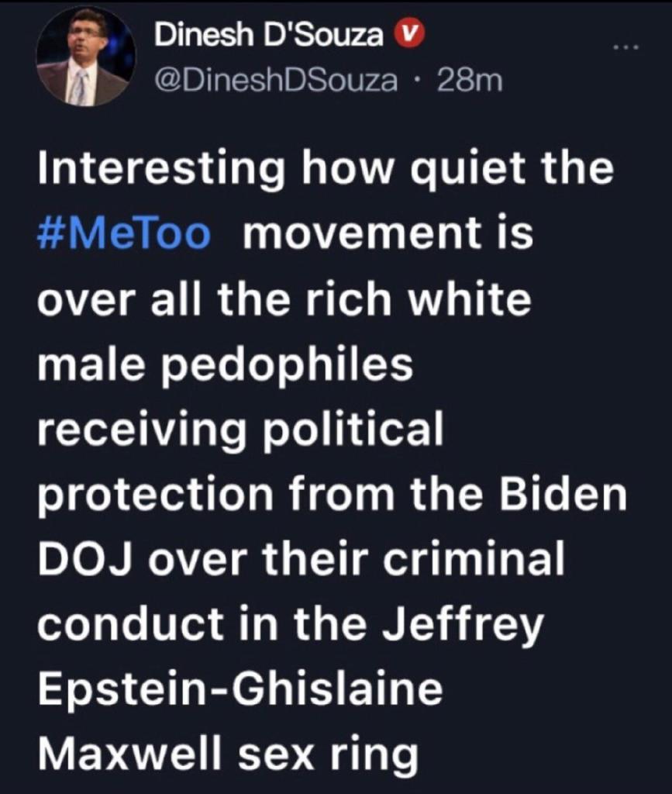Click the line "over all the rich white"
The height and width of the screenshot is (794, 672).
click(x=284, y=300)
